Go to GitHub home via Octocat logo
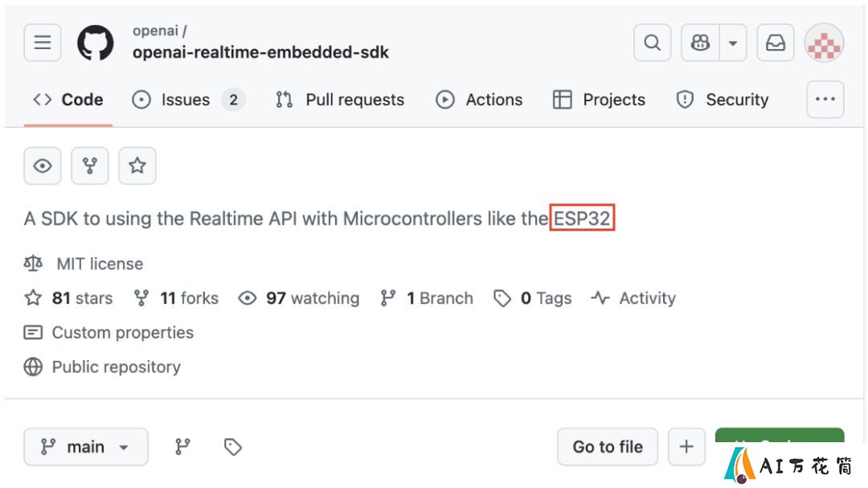This screenshot has width=868, height=488. (x=95, y=43)
